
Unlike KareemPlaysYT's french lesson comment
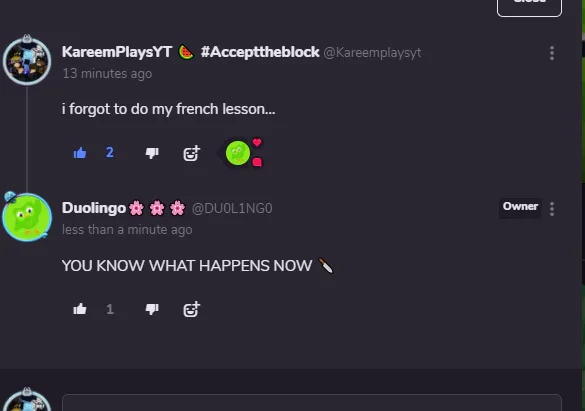click(80, 153)
